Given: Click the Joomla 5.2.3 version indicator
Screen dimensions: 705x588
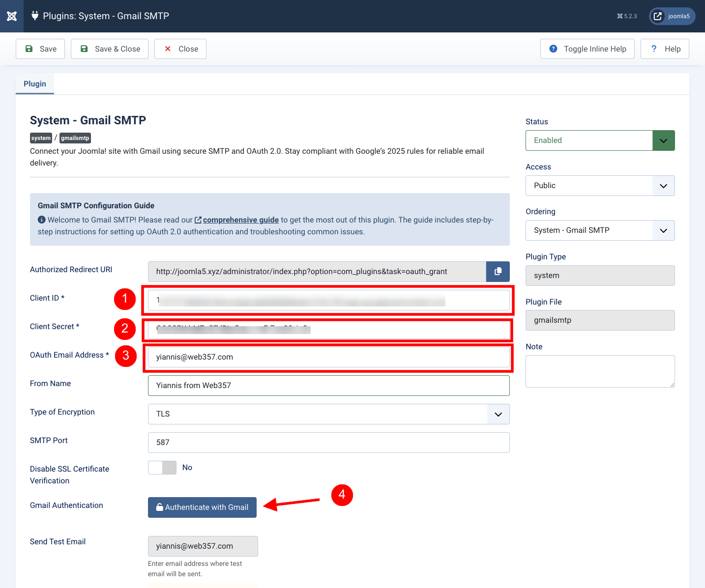Looking at the screenshot, I should point(627,16).
